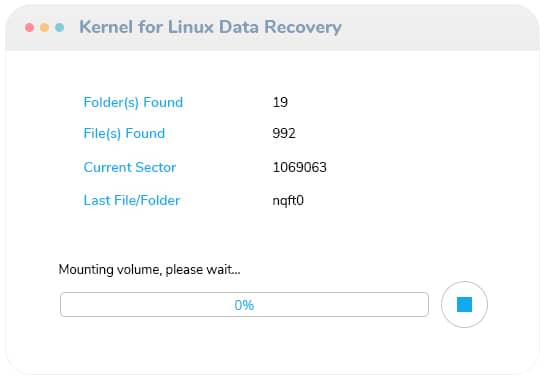Click the 0% progress bar
This screenshot has height=380, width=545.
tap(244, 305)
